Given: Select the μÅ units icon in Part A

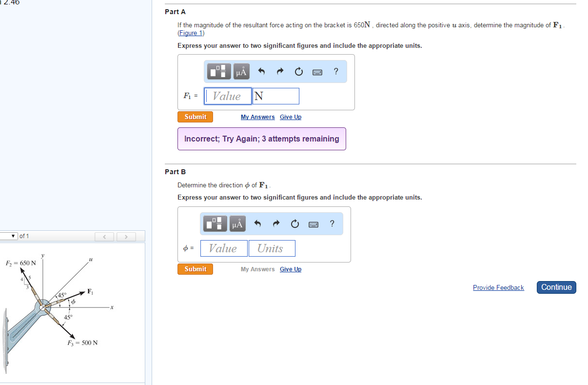Looking at the screenshot, I should click(x=241, y=71).
